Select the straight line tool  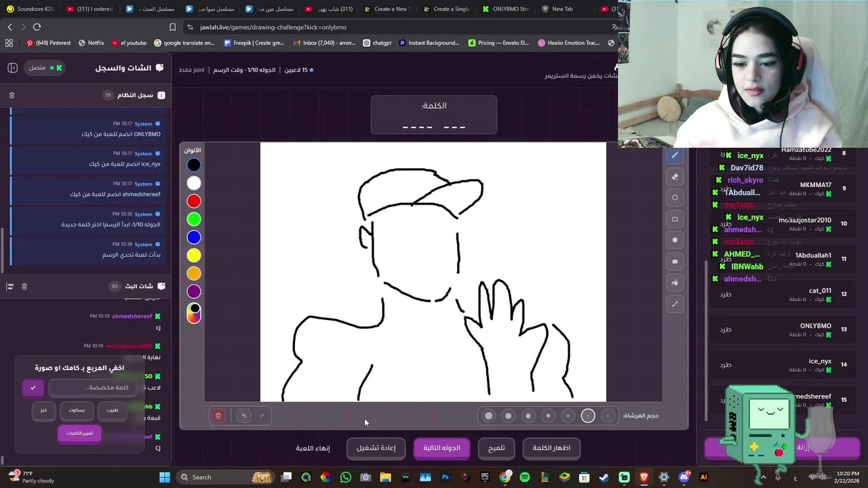point(675,304)
